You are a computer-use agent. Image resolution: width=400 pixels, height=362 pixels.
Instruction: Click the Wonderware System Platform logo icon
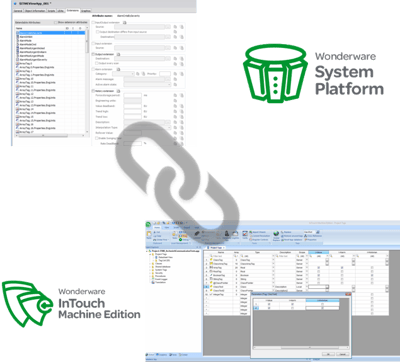tap(275, 74)
